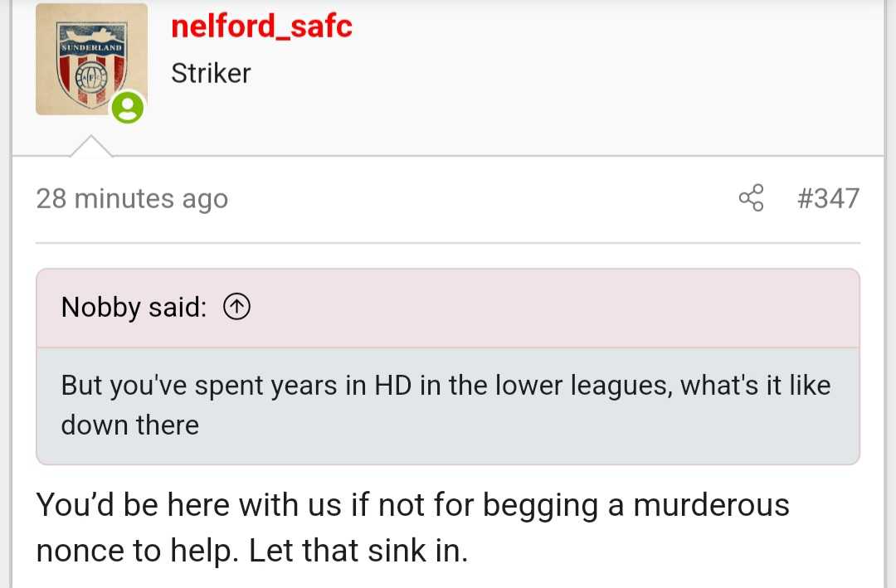Click the "Let that sink in." sentence
The height and width of the screenshot is (588, 896).
(358, 551)
